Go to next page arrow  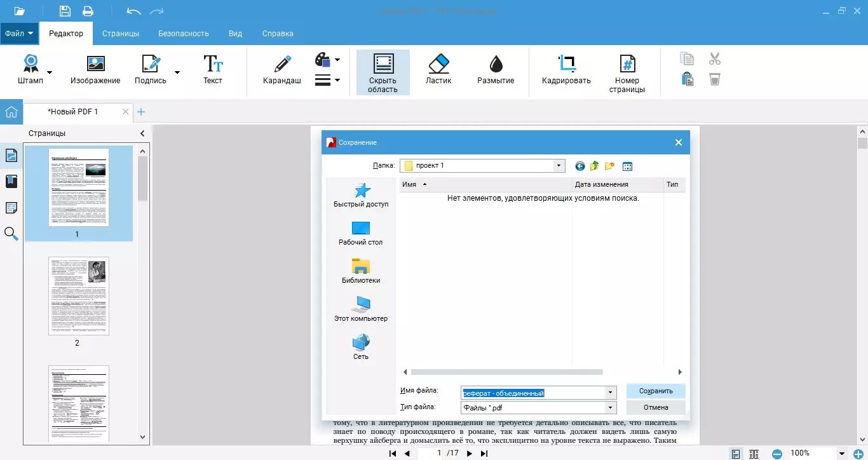(x=470, y=454)
